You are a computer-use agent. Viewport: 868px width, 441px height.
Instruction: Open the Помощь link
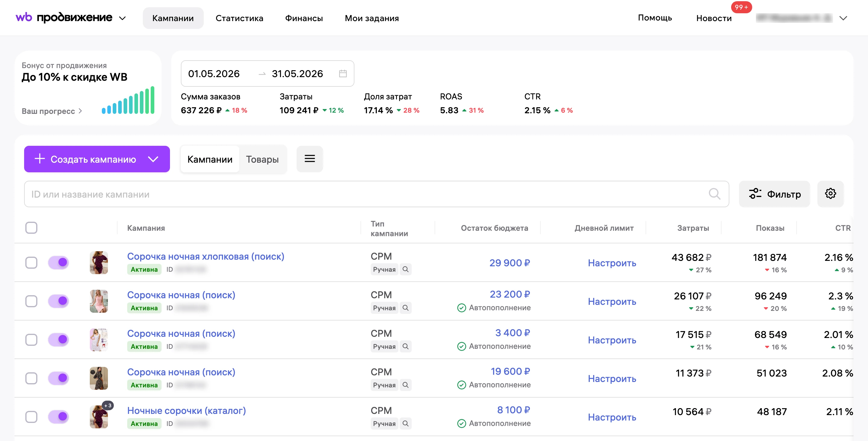(x=655, y=18)
